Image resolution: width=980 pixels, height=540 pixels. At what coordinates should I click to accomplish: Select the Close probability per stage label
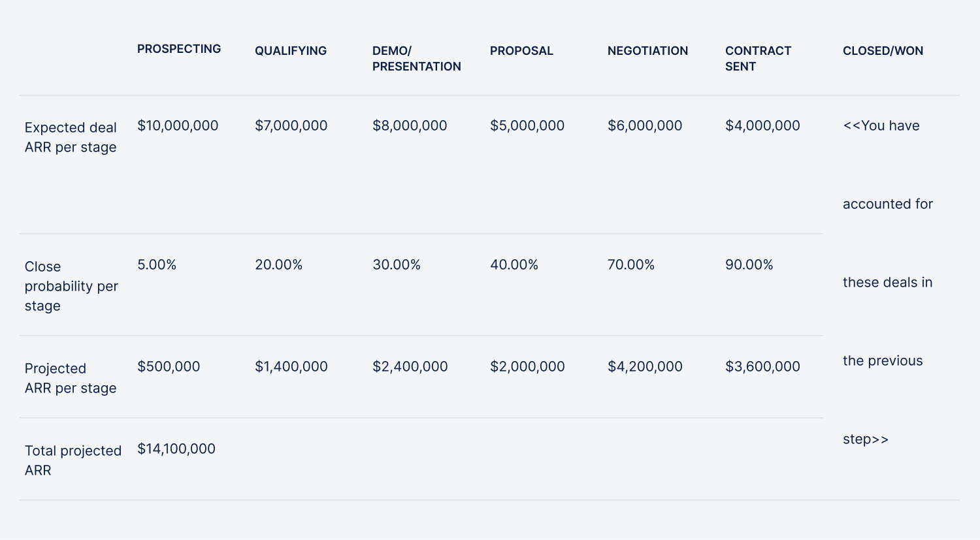tap(71, 286)
